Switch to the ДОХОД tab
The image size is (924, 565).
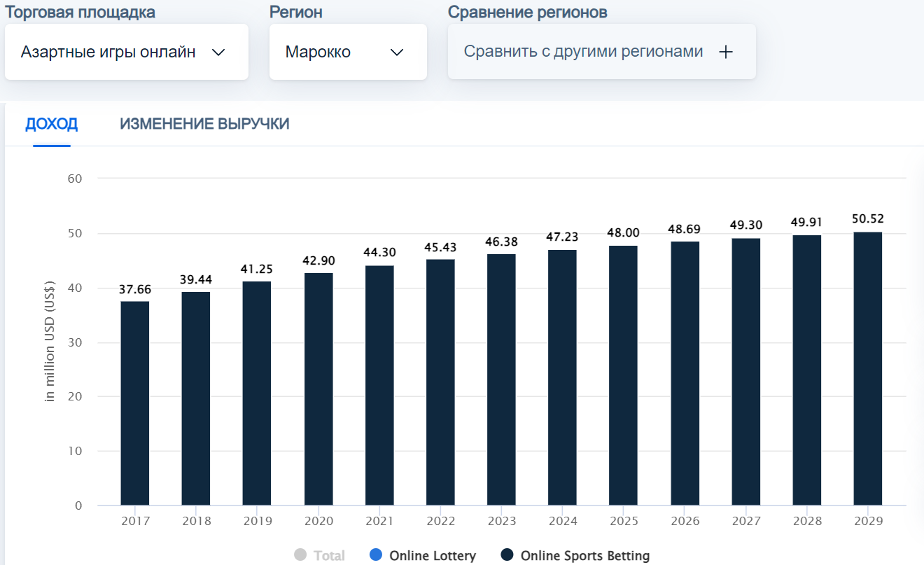(x=52, y=124)
